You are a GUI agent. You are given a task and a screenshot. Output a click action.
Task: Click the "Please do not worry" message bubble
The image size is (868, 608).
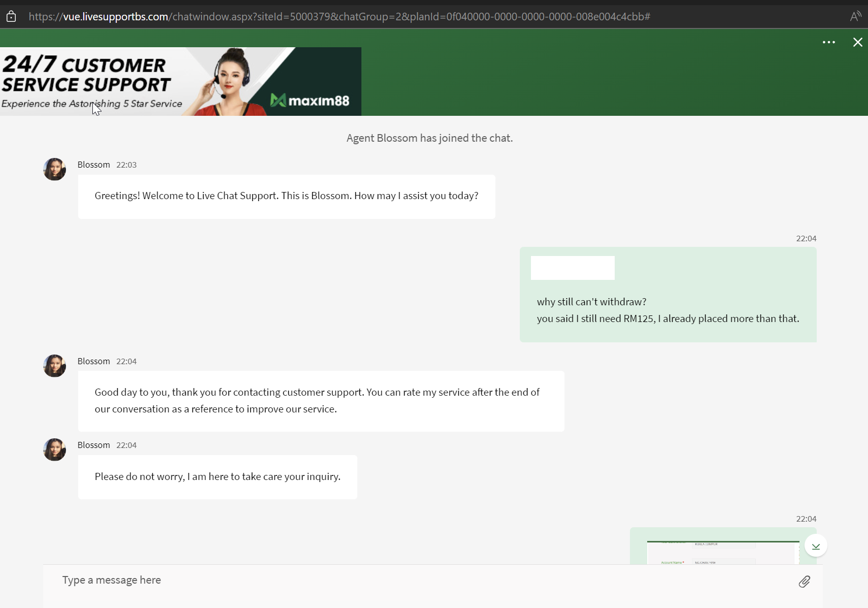(217, 477)
